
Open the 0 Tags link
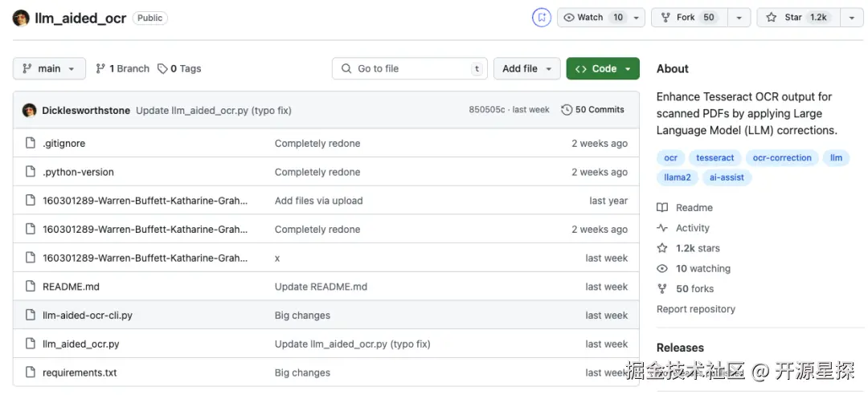coord(179,68)
